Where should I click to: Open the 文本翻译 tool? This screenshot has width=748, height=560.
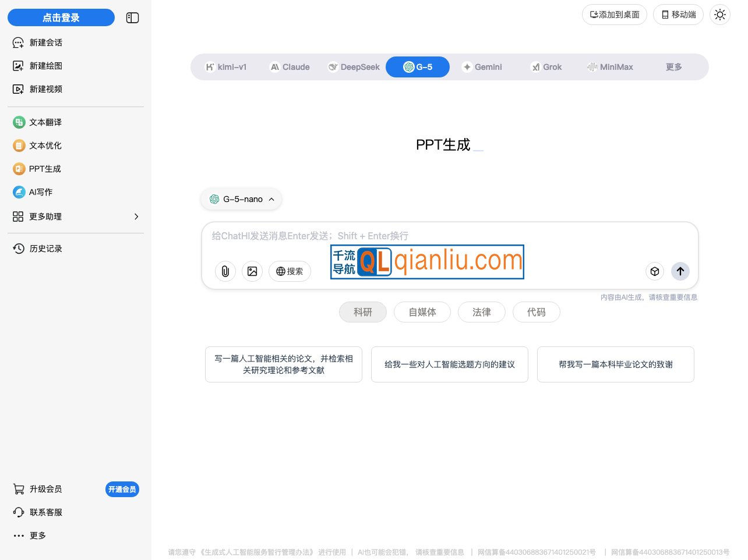coord(45,122)
